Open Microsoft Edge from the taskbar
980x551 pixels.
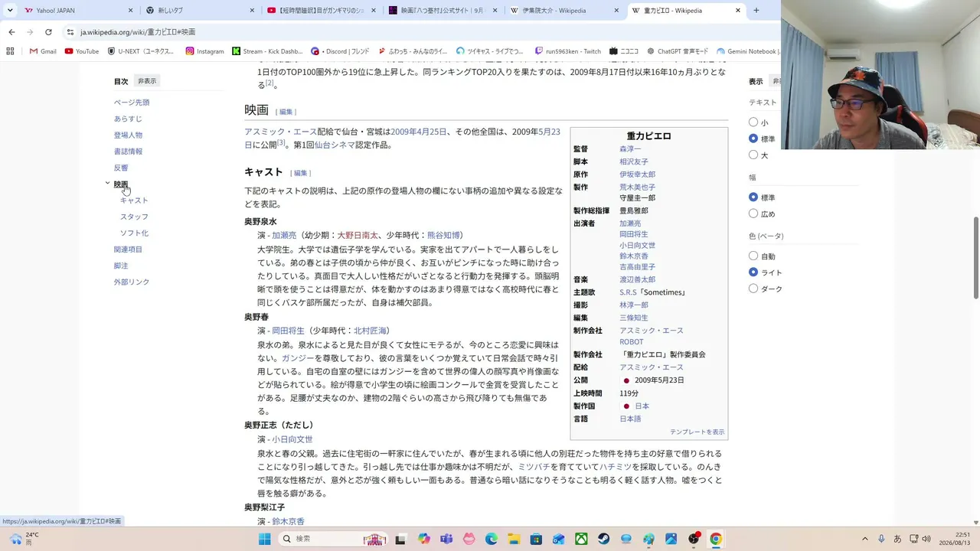pos(492,539)
